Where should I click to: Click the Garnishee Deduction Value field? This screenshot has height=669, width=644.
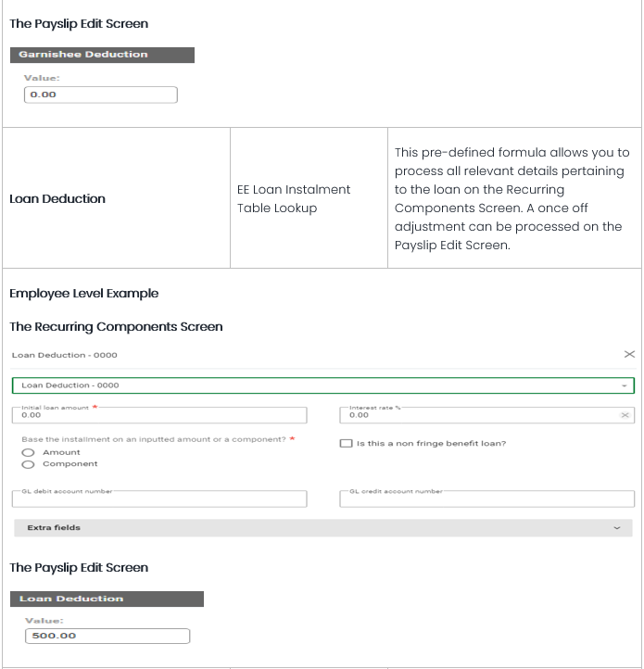pyautogui.click(x=100, y=95)
